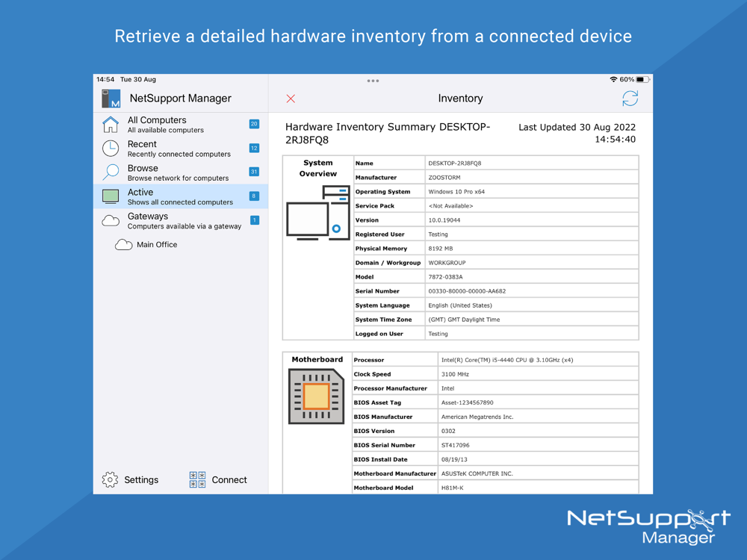The image size is (747, 560).
Task: Click the NetSupport Manager app logo icon
Action: click(111, 99)
